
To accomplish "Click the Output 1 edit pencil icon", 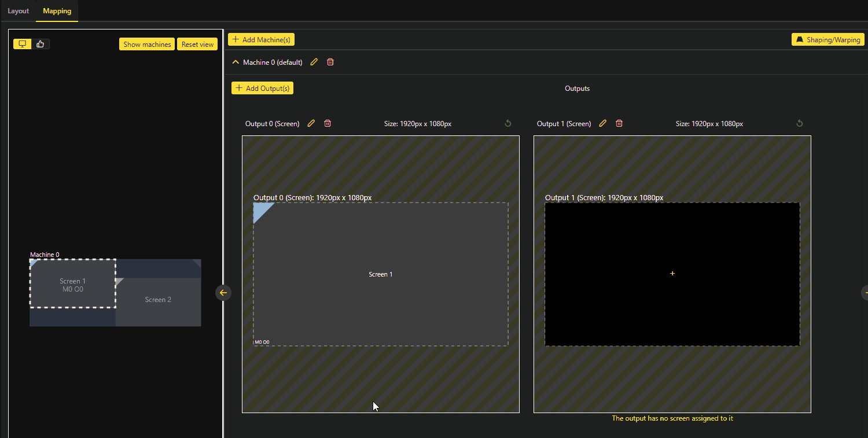I will pyautogui.click(x=603, y=123).
